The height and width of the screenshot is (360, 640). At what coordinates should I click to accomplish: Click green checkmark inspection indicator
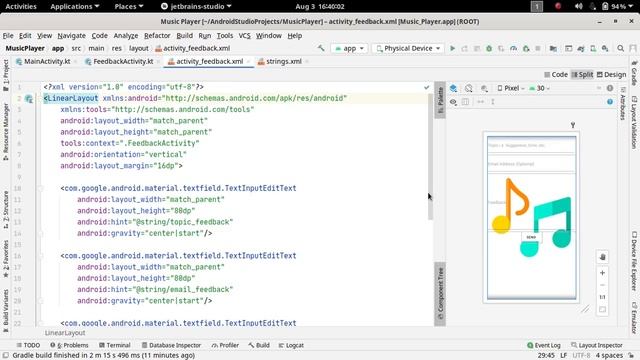pyautogui.click(x=427, y=87)
